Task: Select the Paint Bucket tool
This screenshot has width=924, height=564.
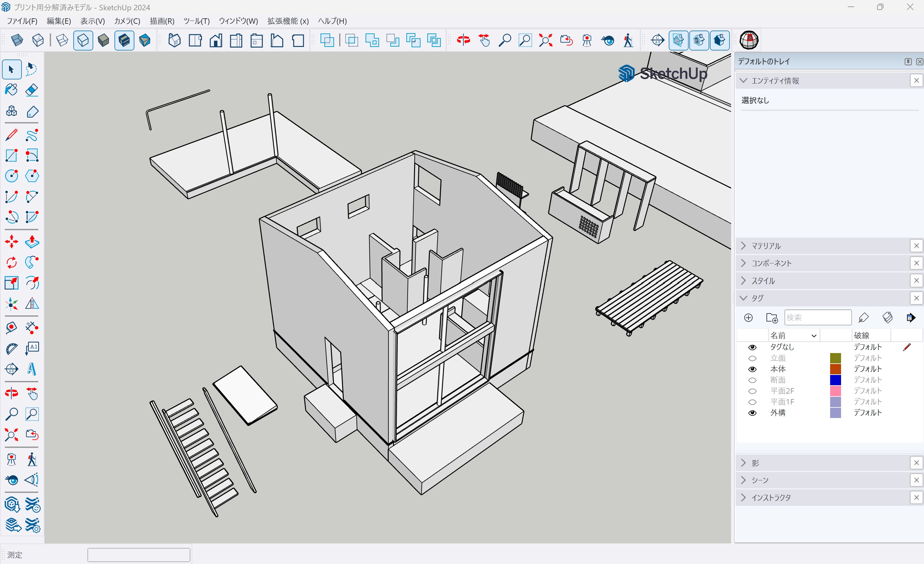Action: click(x=11, y=90)
